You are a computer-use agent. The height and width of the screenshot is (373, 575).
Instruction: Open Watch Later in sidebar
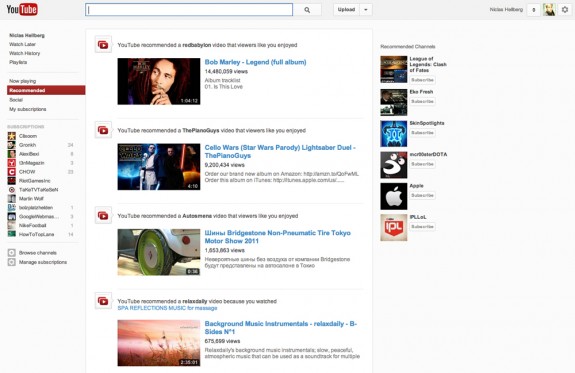(22, 44)
